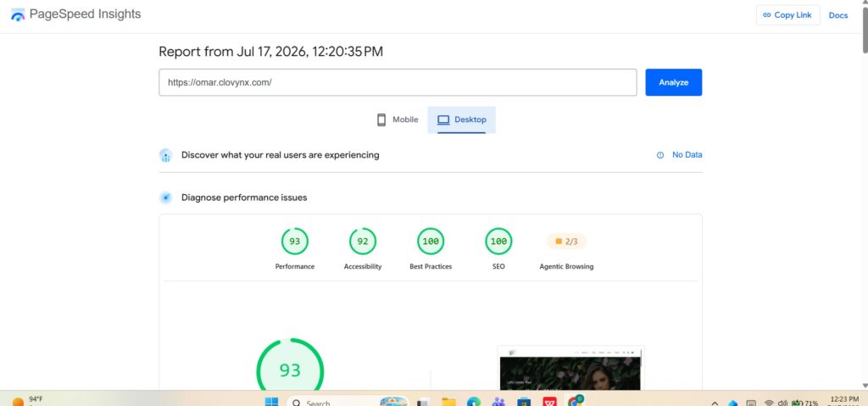Click the report date heading text
The width and height of the screenshot is (868, 406).
coord(270,52)
